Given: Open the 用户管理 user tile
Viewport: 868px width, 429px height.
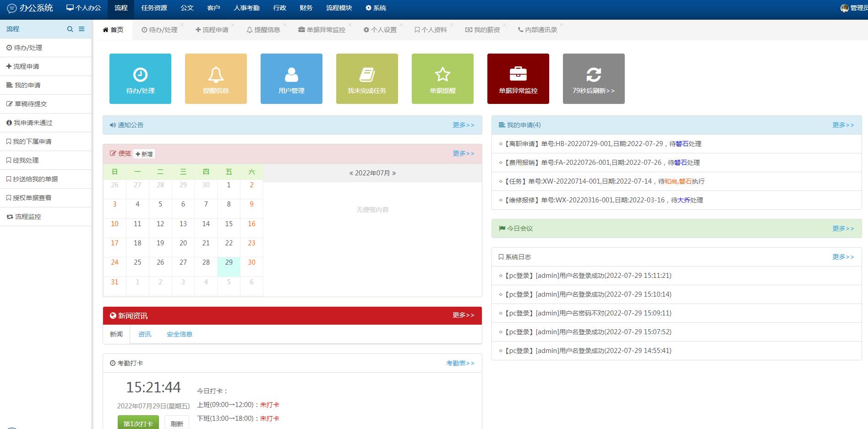Looking at the screenshot, I should pos(291,79).
